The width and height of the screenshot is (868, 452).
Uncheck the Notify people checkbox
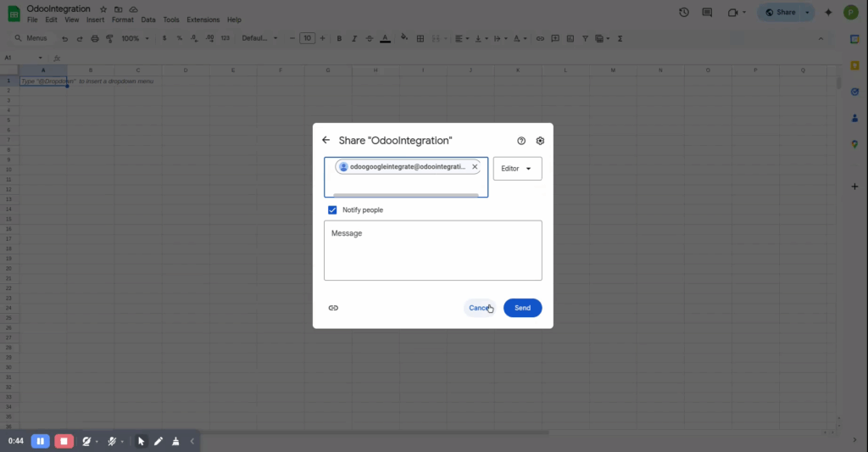tap(332, 210)
